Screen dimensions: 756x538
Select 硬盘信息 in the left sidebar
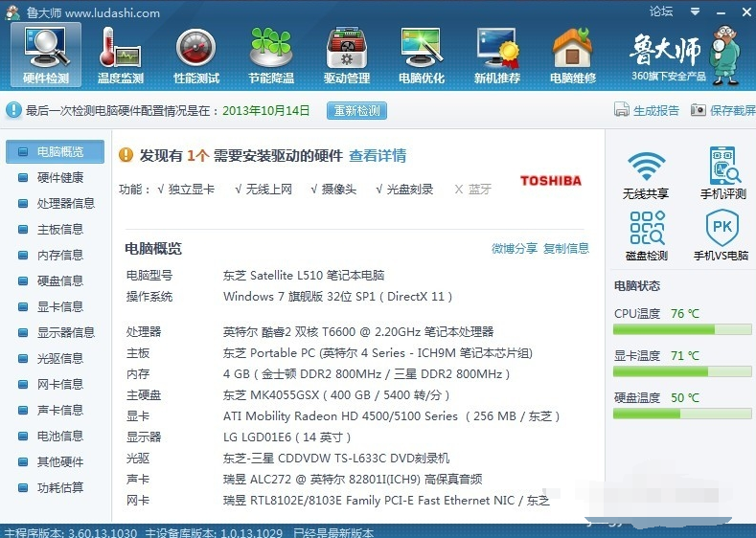(x=59, y=280)
